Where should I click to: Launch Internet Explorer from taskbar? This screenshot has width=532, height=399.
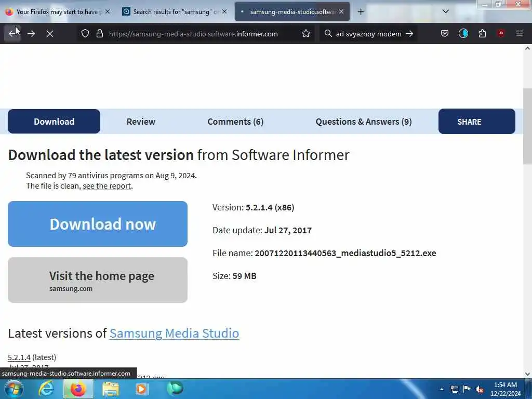46,389
